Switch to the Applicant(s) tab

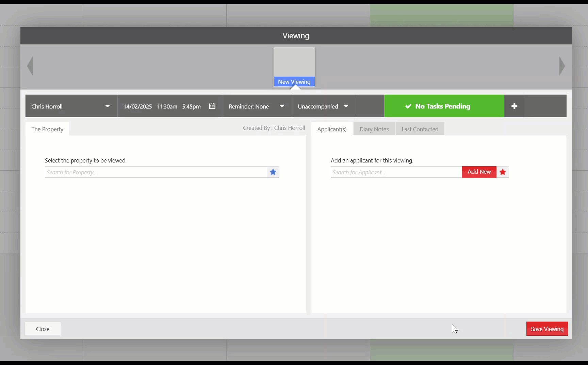click(x=332, y=129)
